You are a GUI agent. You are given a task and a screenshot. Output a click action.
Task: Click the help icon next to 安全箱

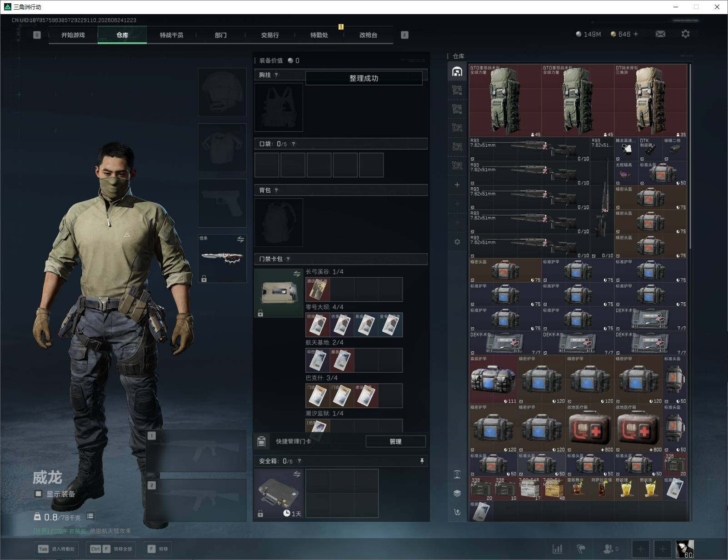299,461
